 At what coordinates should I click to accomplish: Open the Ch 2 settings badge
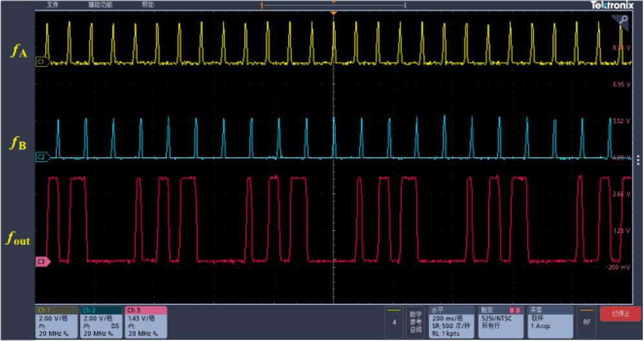[x=101, y=322]
